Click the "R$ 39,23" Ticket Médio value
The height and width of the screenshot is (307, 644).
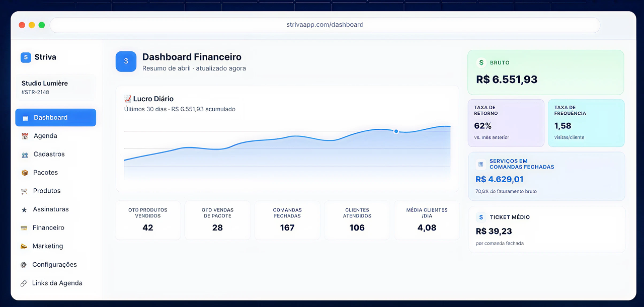[494, 231]
